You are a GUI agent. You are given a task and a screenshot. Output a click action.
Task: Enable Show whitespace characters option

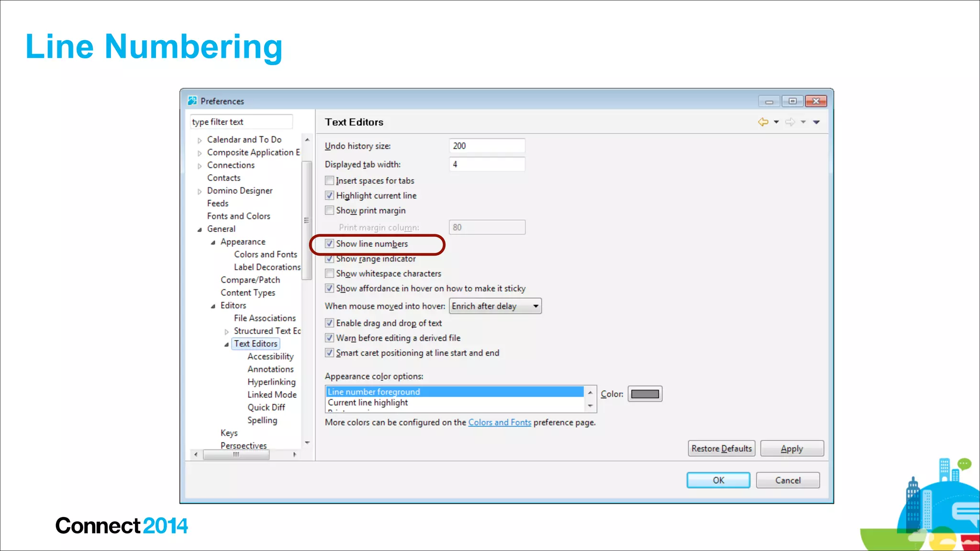[x=330, y=273]
